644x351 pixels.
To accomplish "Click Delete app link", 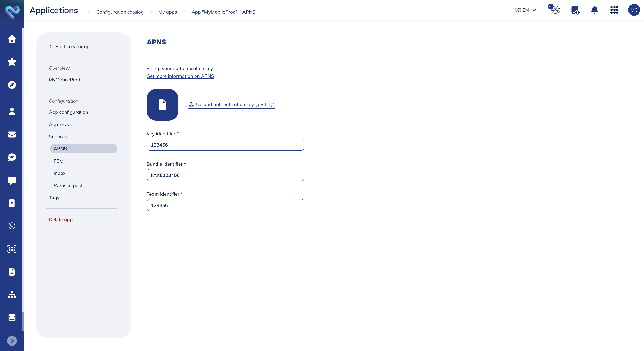I will pyautogui.click(x=61, y=220).
